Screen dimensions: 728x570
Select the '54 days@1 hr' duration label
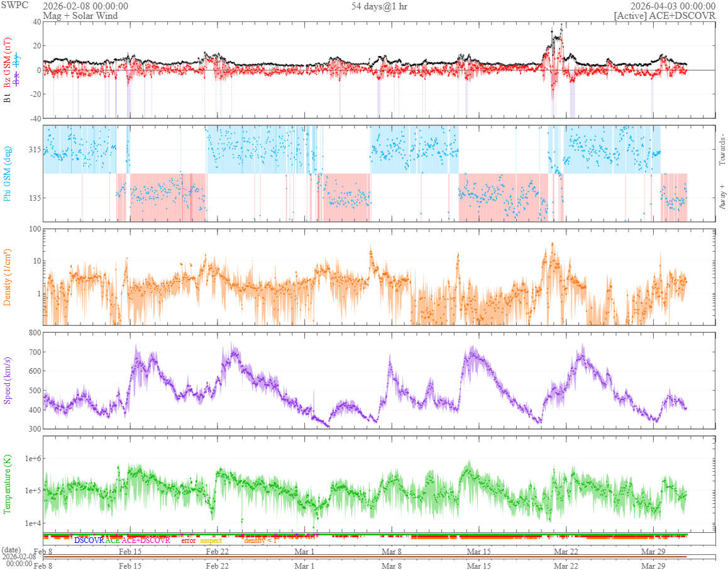pyautogui.click(x=379, y=6)
